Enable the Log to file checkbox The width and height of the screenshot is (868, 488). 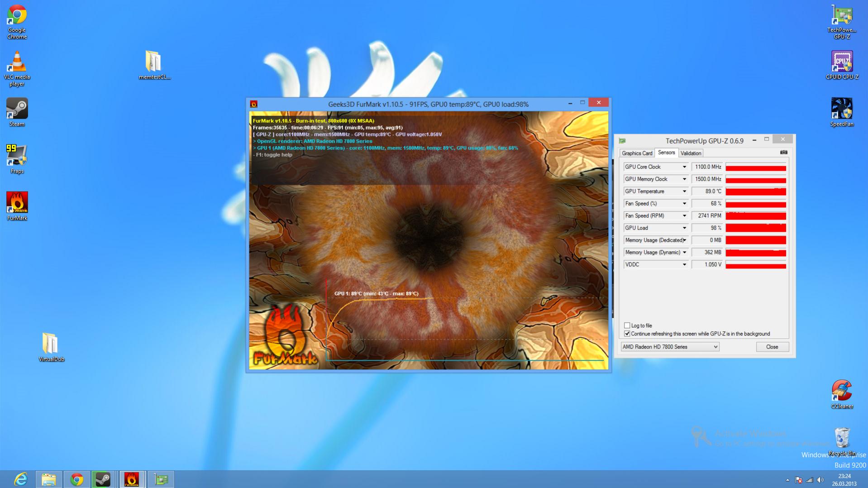click(x=627, y=325)
